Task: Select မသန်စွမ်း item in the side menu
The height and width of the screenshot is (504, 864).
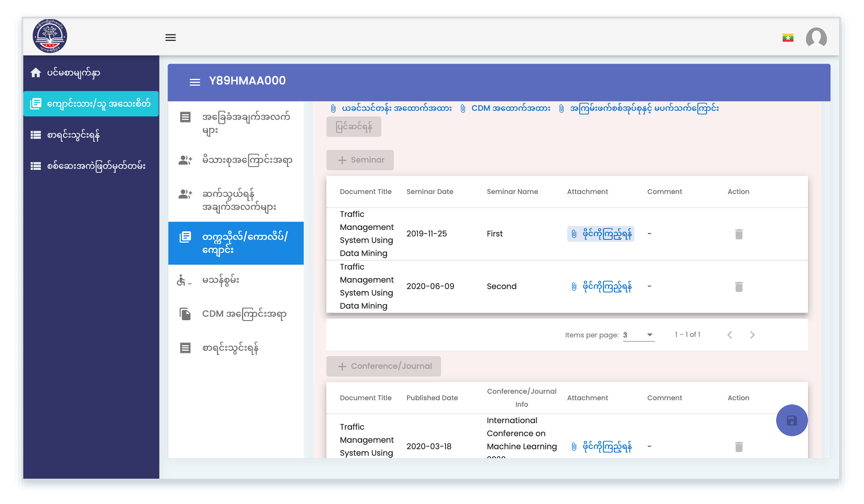Action: [236, 280]
